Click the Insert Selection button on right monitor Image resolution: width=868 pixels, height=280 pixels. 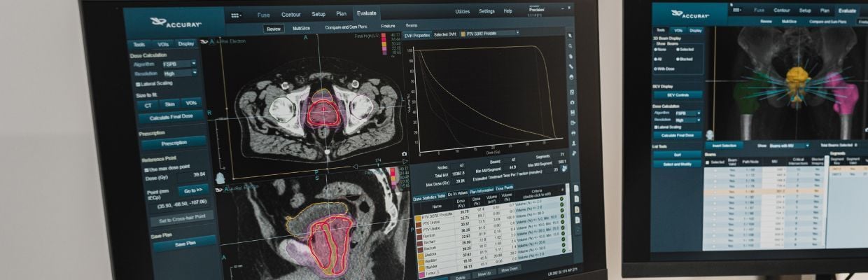pyautogui.click(x=724, y=146)
